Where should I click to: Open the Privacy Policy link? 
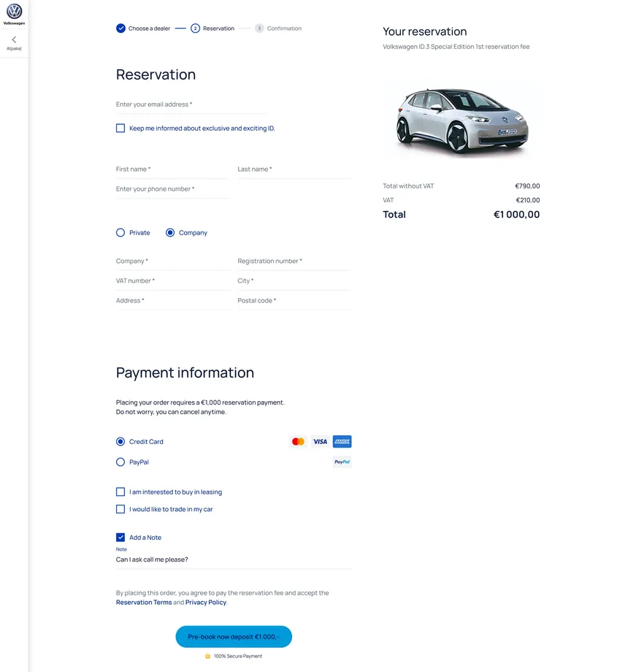coord(206,602)
